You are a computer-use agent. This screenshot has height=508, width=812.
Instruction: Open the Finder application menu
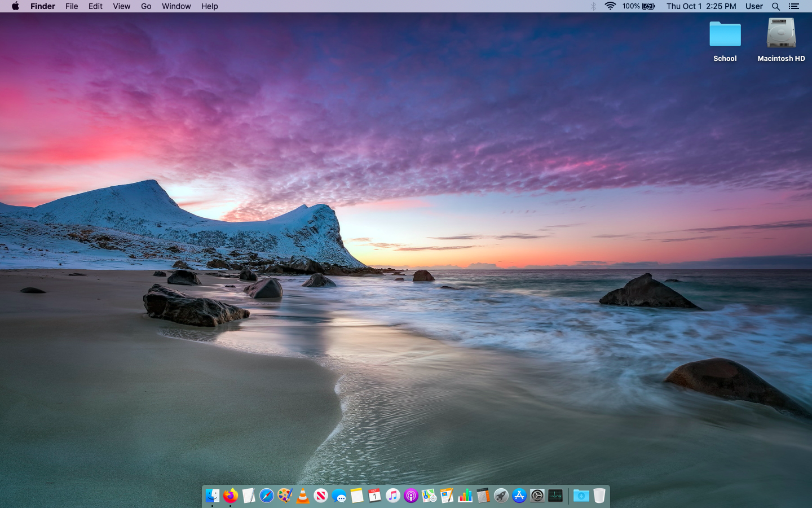[x=43, y=6]
